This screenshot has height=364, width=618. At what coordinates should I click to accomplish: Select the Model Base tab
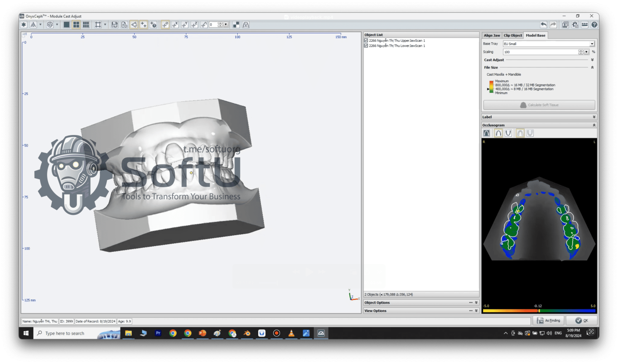point(536,35)
